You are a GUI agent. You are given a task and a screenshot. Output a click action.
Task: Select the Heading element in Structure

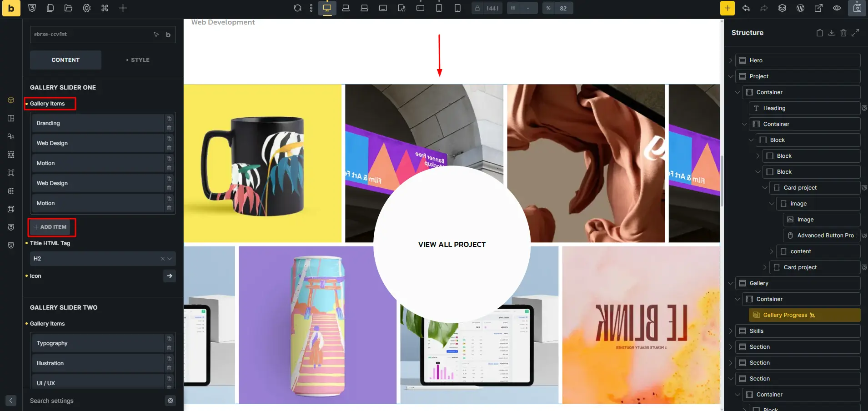click(804, 108)
